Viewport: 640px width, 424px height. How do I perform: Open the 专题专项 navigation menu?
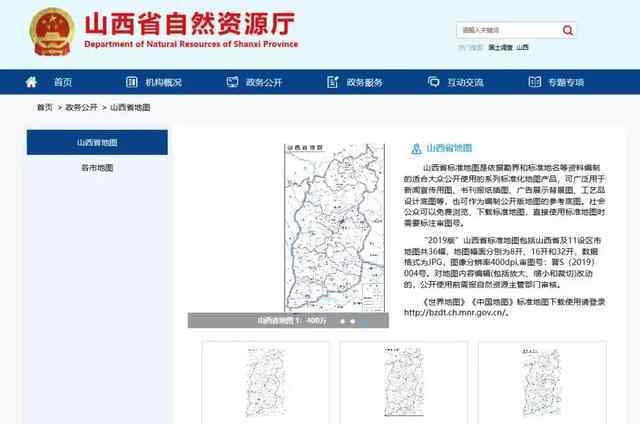[566, 82]
